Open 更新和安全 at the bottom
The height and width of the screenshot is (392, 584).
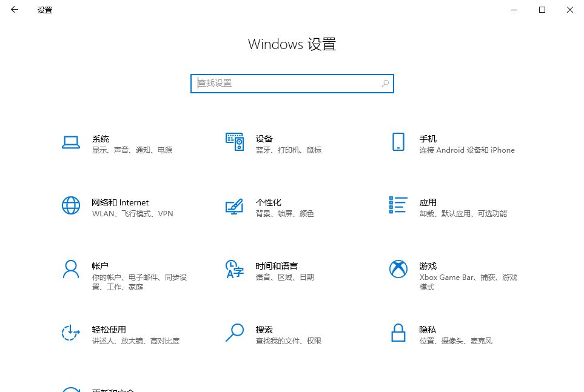(x=109, y=390)
